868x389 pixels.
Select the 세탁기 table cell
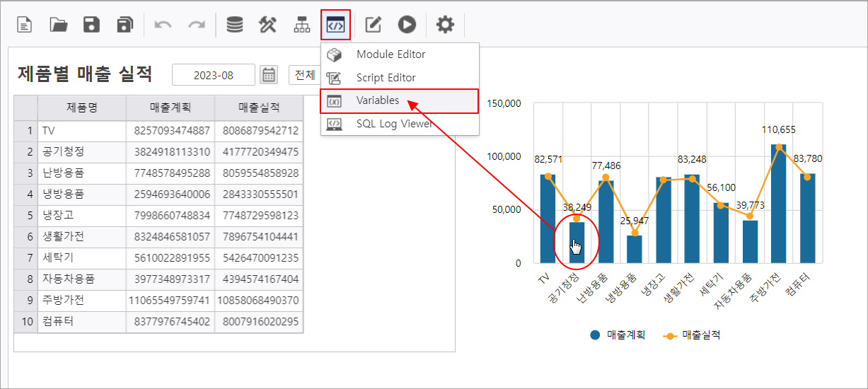[x=82, y=258]
